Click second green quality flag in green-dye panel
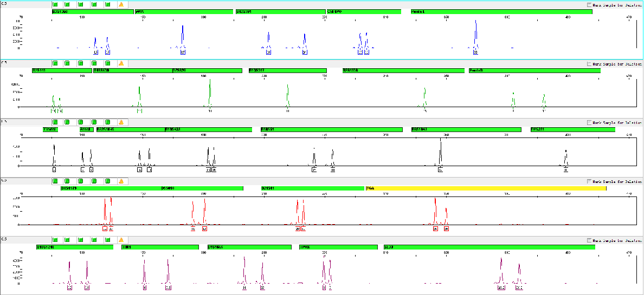Image resolution: width=644 pixels, height=295 pixels. [x=67, y=63]
